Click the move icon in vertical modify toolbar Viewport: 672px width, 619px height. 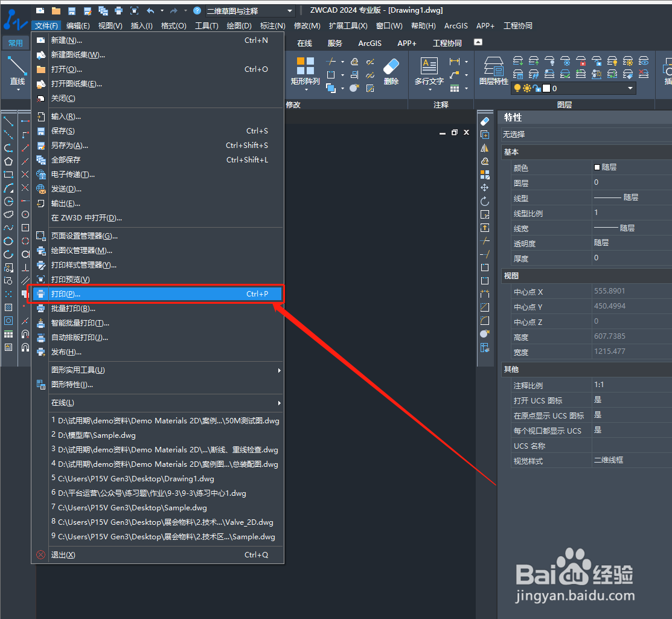coord(485,188)
